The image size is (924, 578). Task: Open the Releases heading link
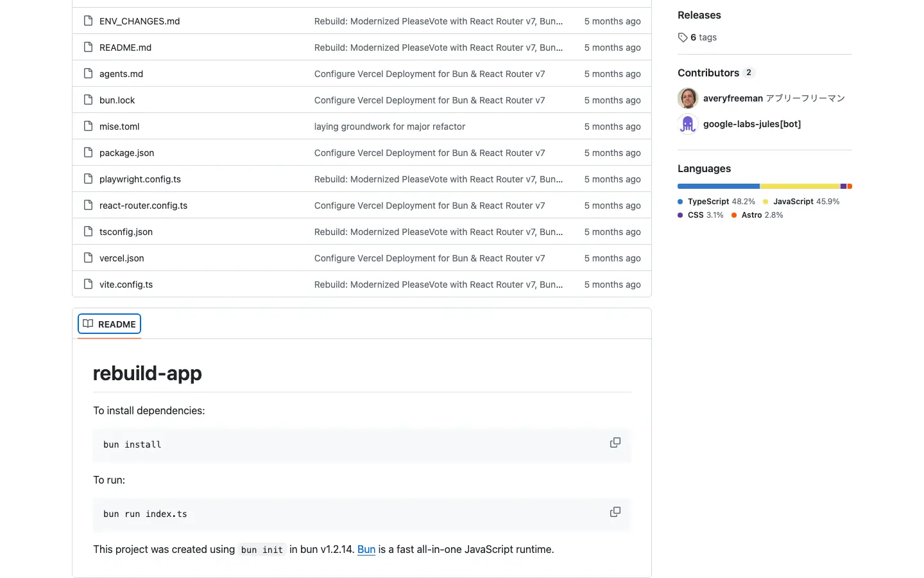click(x=699, y=15)
